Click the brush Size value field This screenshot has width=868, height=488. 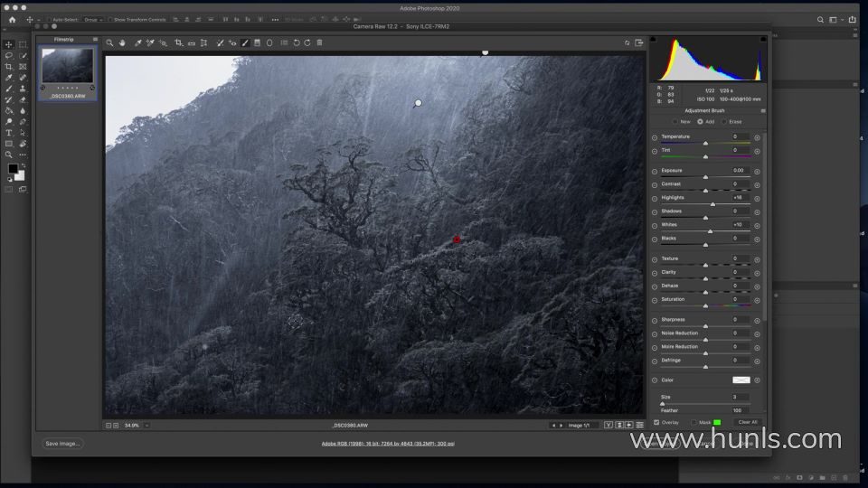[x=739, y=397]
